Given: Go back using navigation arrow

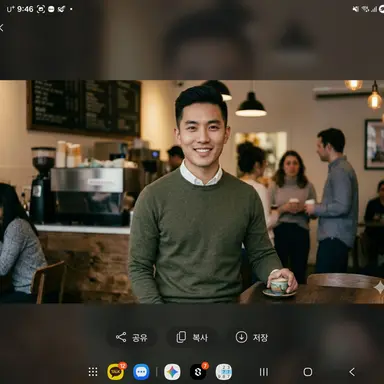Looking at the screenshot, I should point(352,372).
